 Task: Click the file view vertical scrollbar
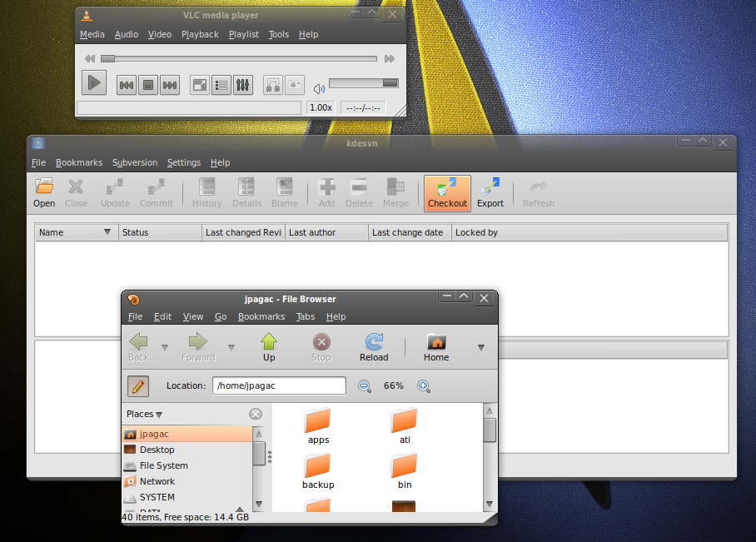coord(490,457)
